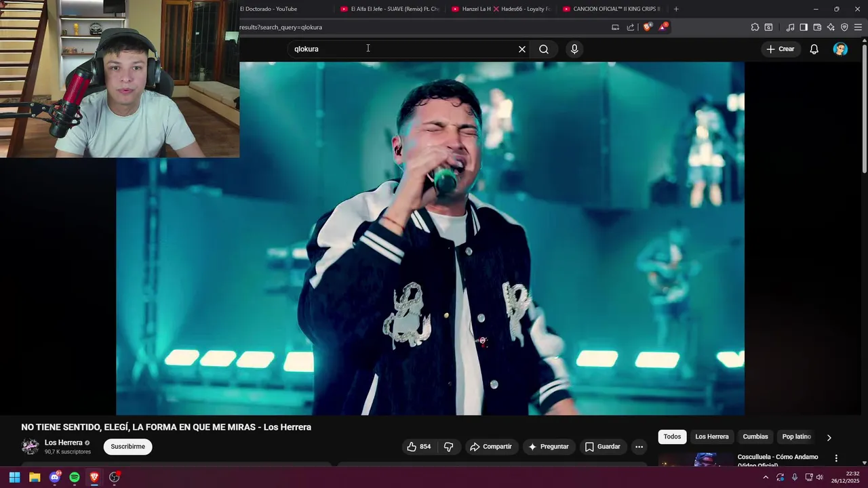The height and width of the screenshot is (488, 868).
Task: Open the Brave VPN shield icon
Action: [x=844, y=27]
